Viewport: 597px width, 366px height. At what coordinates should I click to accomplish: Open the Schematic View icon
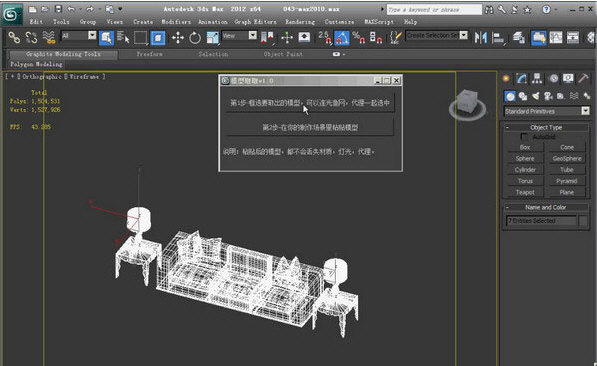coord(573,37)
